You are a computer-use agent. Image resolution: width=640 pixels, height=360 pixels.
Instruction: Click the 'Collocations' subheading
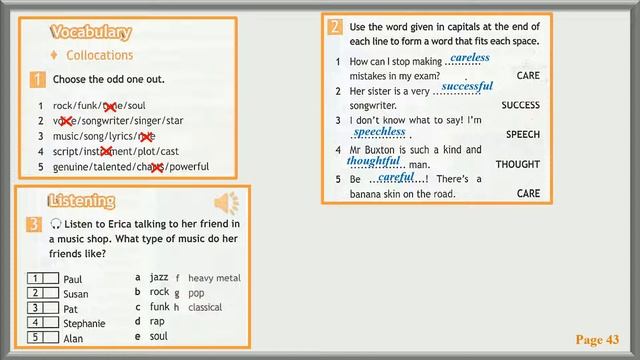(x=100, y=55)
